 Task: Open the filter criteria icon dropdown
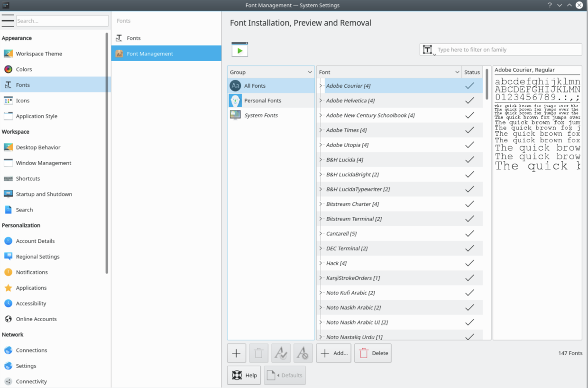pos(428,50)
